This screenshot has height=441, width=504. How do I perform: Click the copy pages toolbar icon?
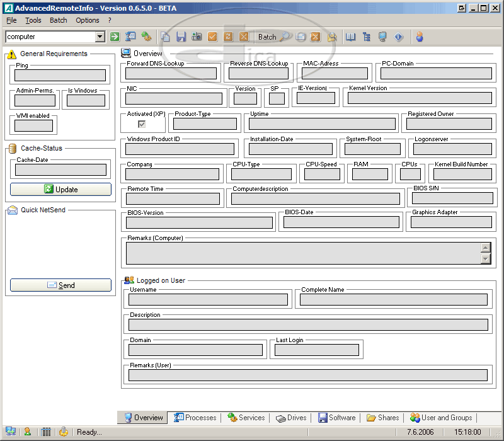165,37
